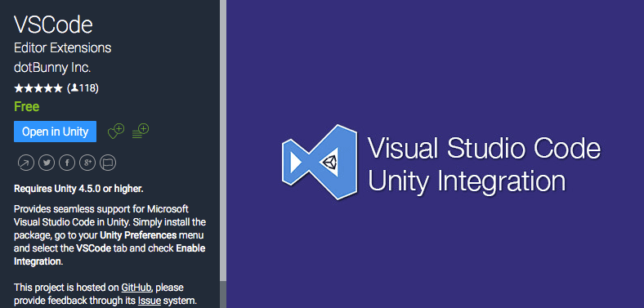The height and width of the screenshot is (308, 644).
Task: Click 'Visual Studio Code' banner heading
Action: pyautogui.click(x=484, y=148)
